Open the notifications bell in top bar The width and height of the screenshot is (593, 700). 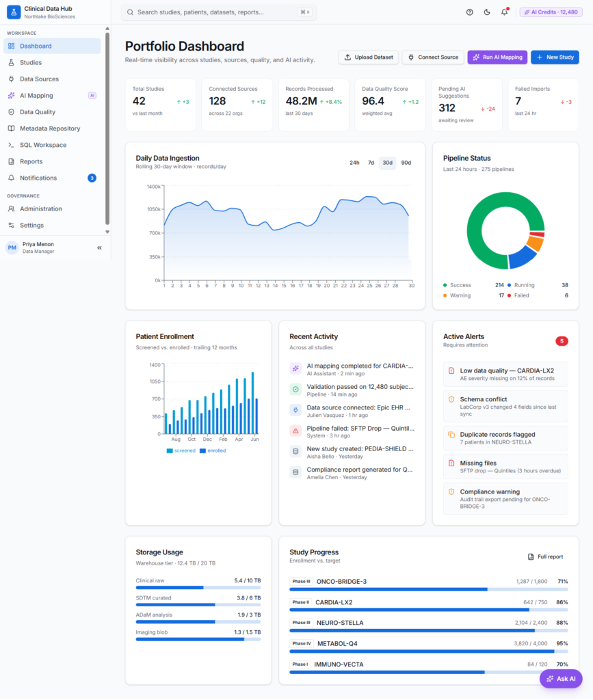tap(504, 12)
